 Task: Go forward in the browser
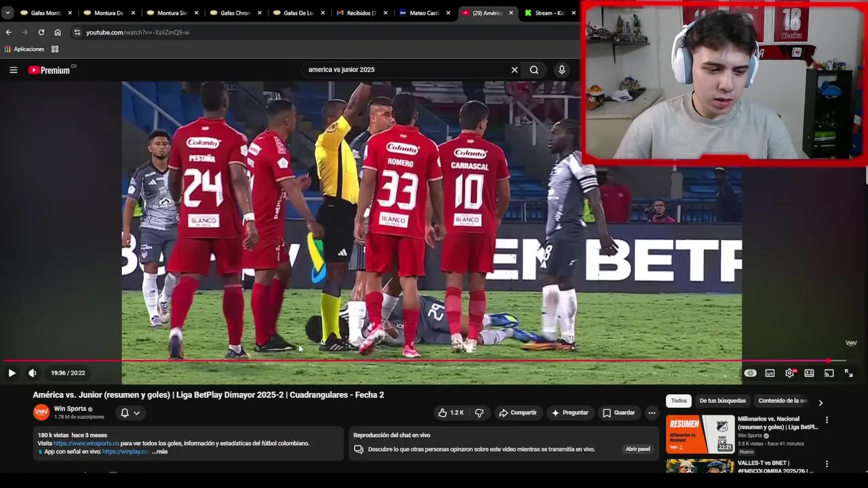tap(25, 32)
